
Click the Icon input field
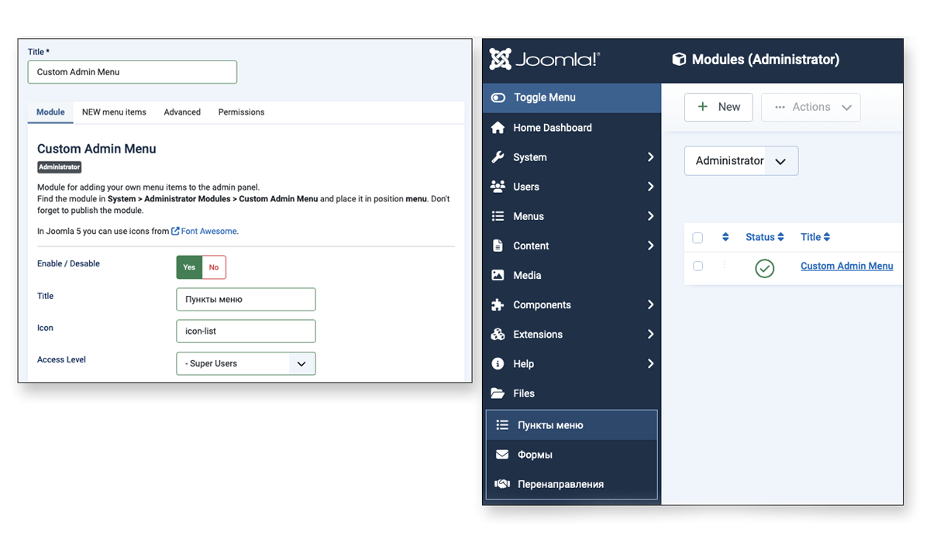click(246, 331)
